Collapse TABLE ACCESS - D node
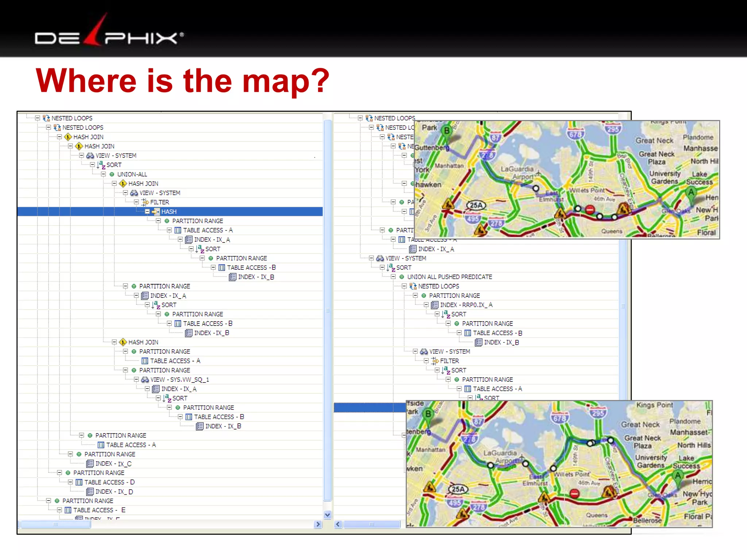This screenshot has width=747, height=560. pyautogui.click(x=70, y=482)
